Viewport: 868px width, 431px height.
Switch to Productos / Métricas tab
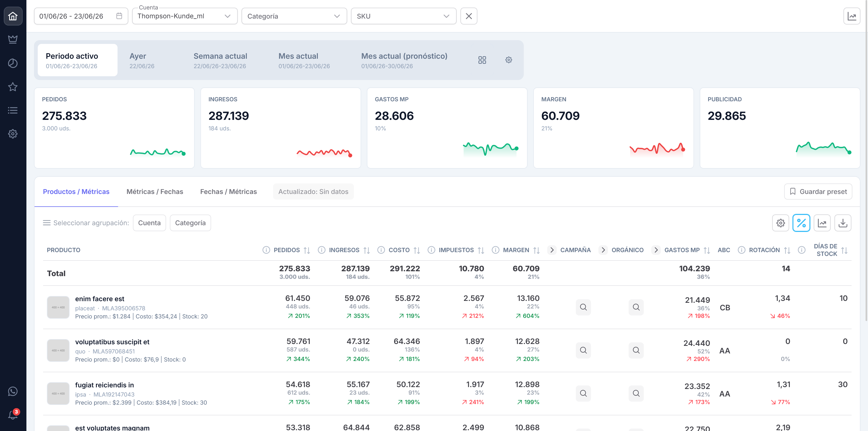click(x=76, y=192)
